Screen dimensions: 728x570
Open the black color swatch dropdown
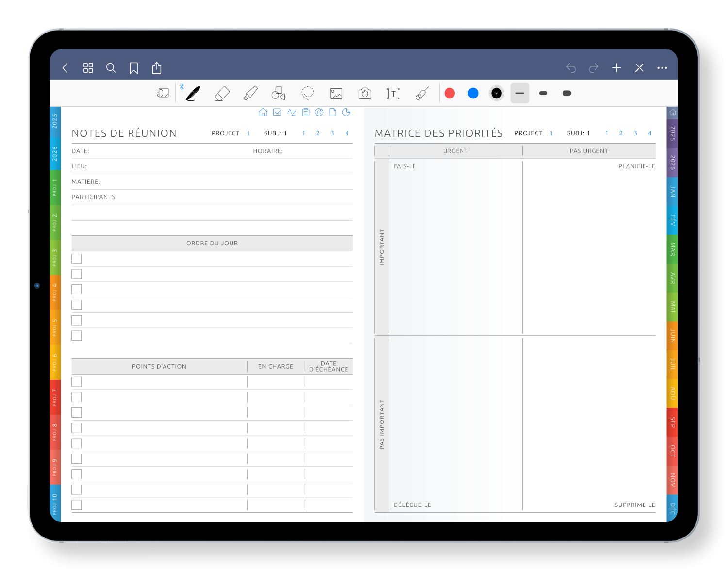point(496,93)
